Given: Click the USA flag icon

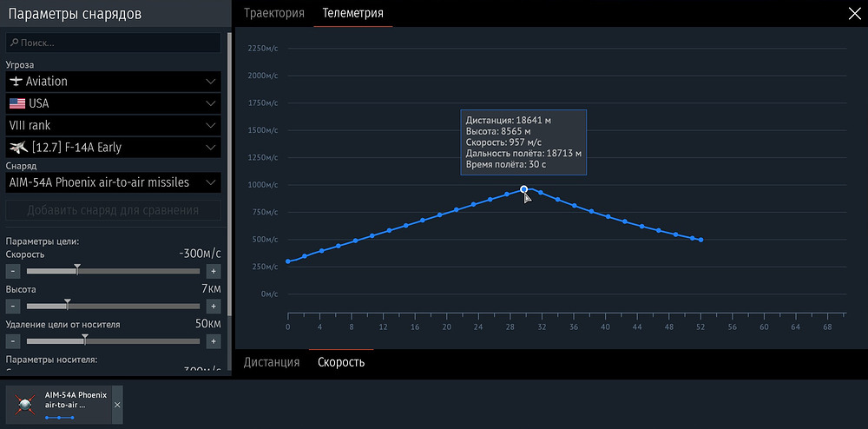Looking at the screenshot, I should point(17,103).
